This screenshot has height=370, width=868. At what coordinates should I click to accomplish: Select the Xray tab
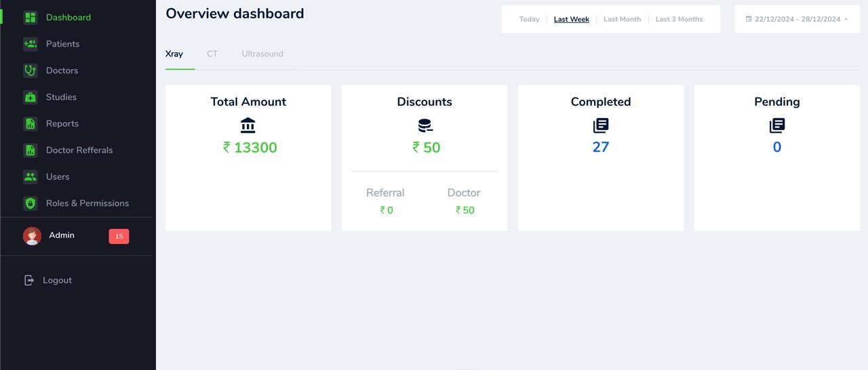coord(174,54)
